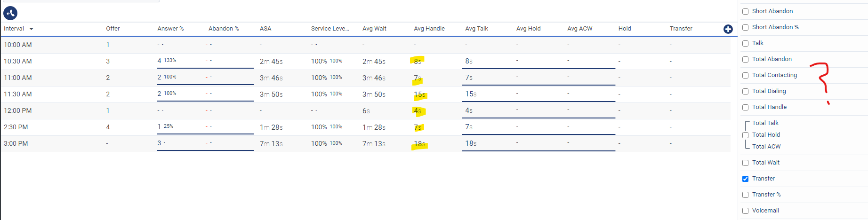
Task: Check the Total Dialing checkbox
Action: (x=745, y=91)
